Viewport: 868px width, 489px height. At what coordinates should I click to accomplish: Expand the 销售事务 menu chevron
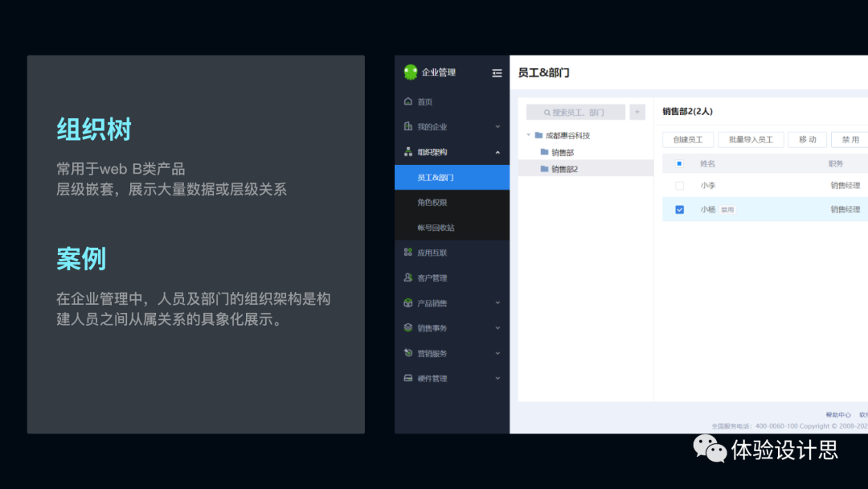point(497,328)
